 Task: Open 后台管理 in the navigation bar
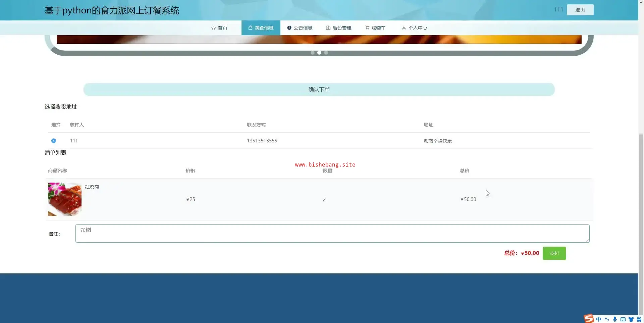pyautogui.click(x=339, y=28)
